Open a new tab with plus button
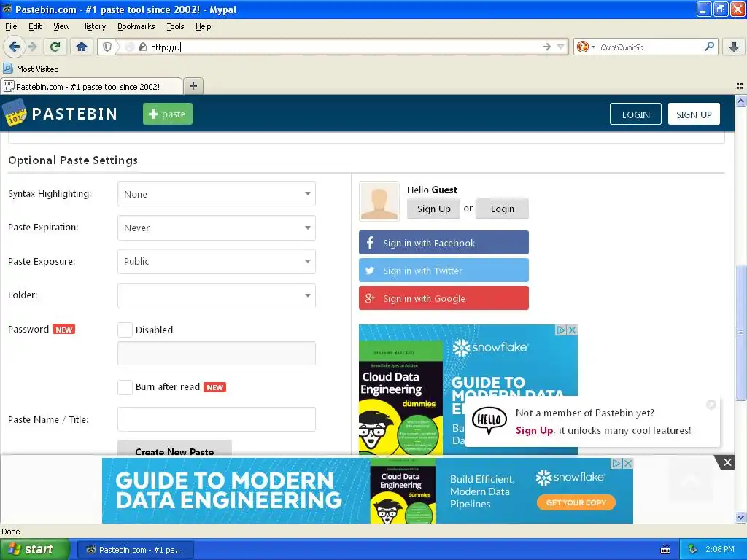 pyautogui.click(x=193, y=86)
